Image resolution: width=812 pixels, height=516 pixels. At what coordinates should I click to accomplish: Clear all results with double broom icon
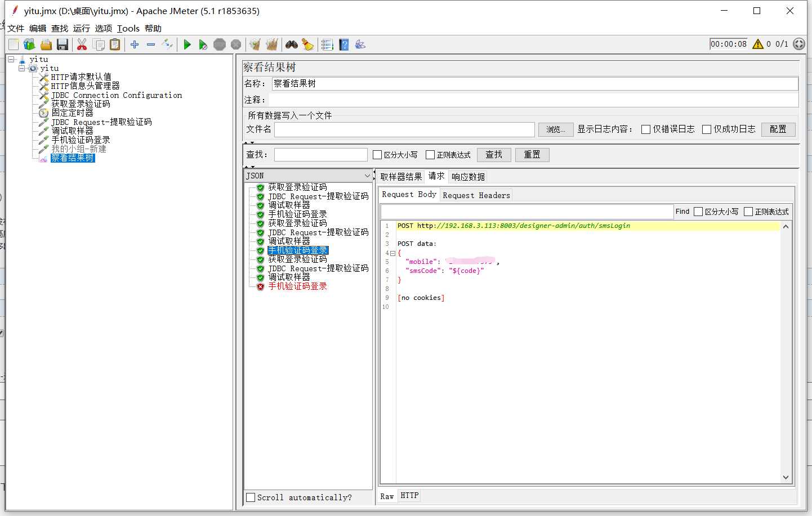click(272, 44)
